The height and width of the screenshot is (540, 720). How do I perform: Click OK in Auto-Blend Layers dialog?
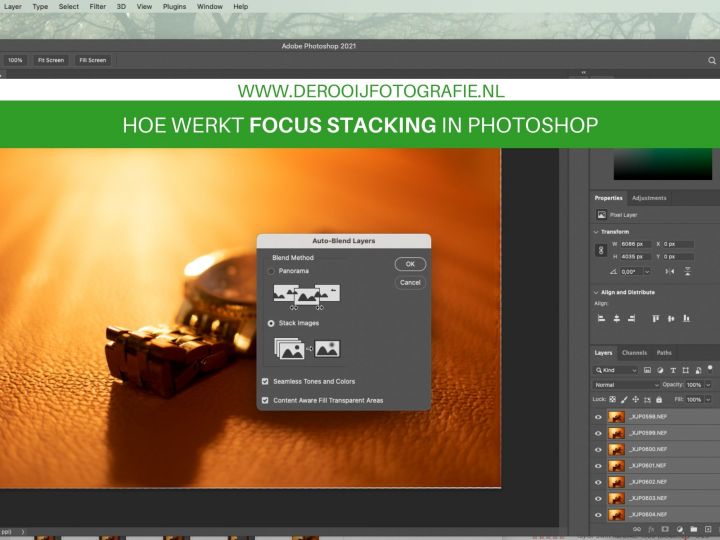410,264
